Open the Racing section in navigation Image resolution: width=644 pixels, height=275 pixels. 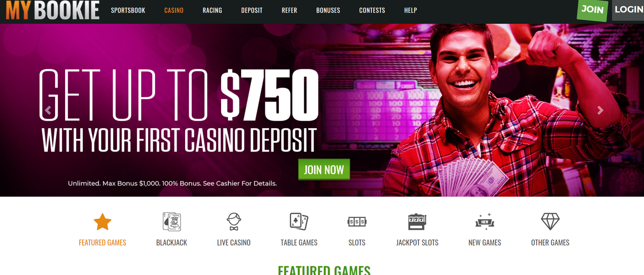pos(212,10)
